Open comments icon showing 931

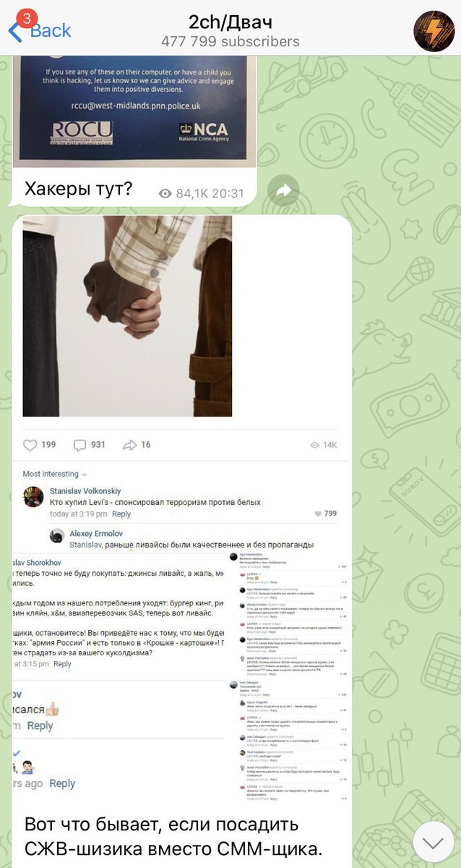pos(80,445)
